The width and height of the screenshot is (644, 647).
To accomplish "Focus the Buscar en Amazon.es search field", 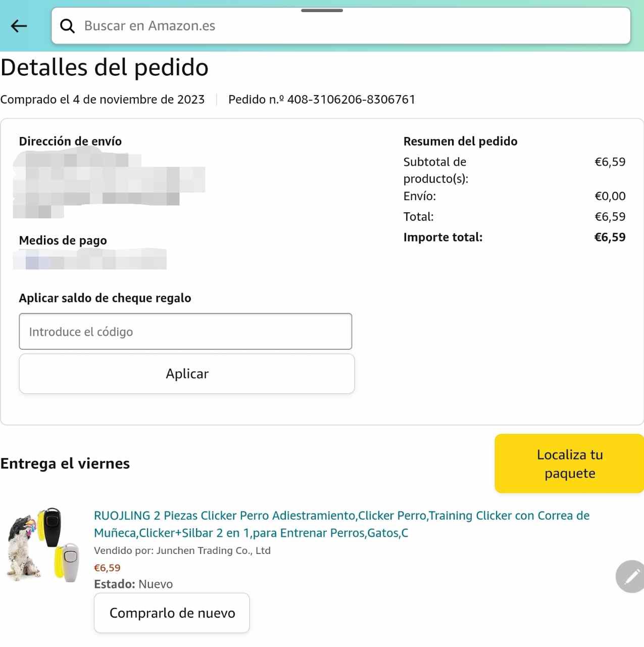I will point(343,26).
